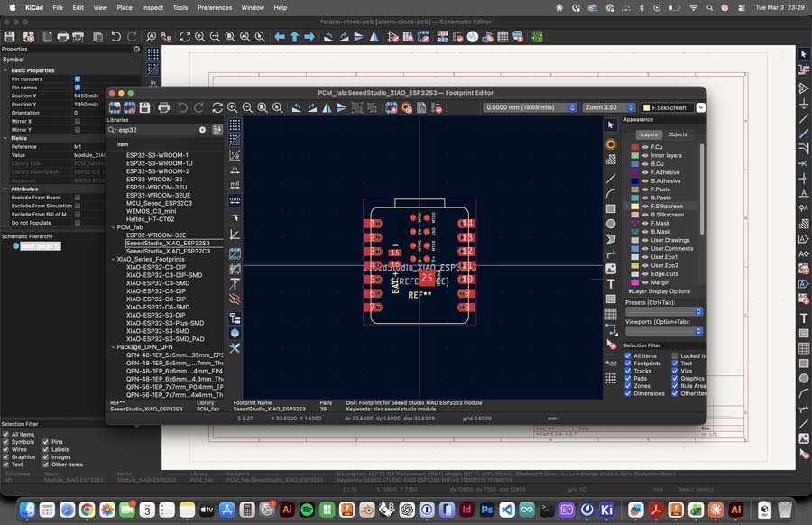
Task: Enable Locked items in selection filter
Action: click(x=675, y=355)
